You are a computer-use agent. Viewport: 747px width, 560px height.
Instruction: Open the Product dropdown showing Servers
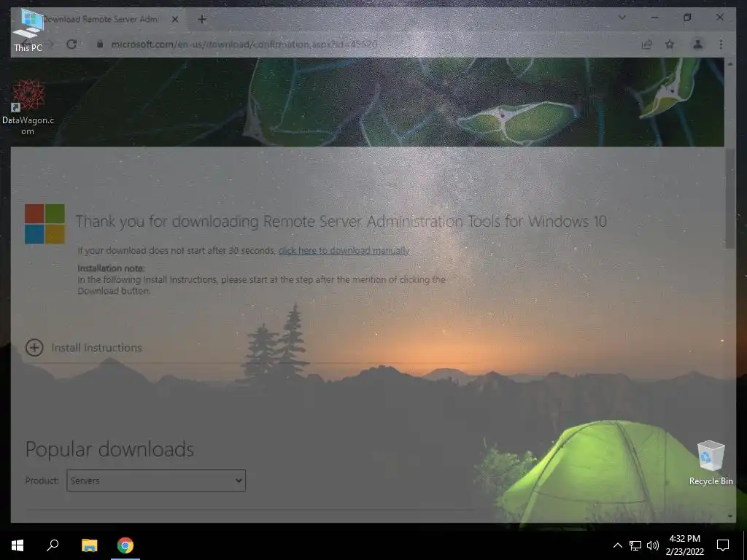(x=156, y=481)
